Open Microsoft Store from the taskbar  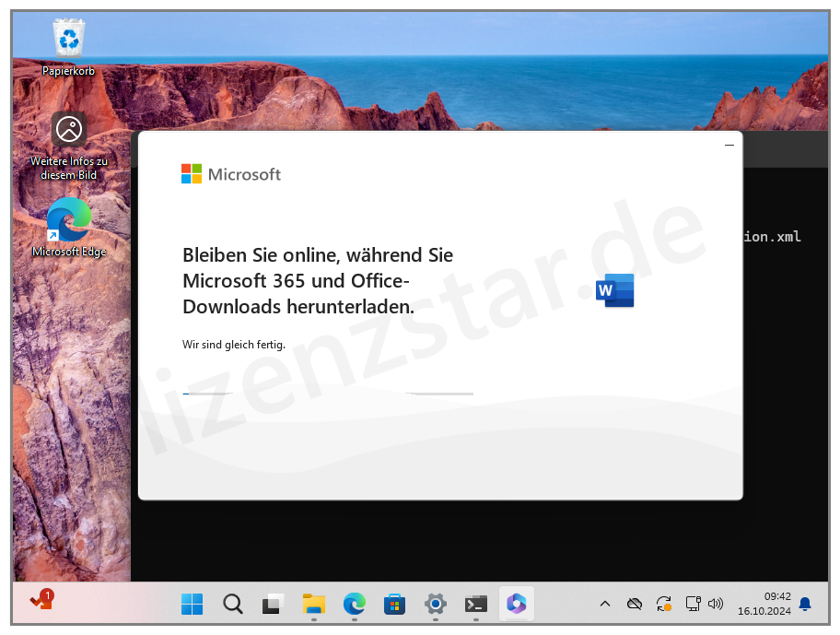coord(395,605)
